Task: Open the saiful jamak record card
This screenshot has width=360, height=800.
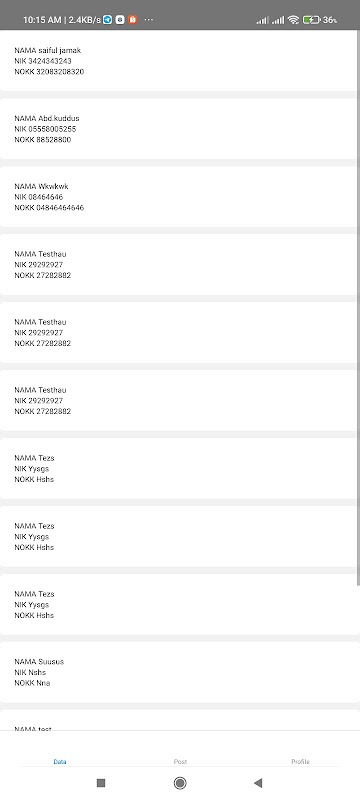Action: click(x=178, y=61)
